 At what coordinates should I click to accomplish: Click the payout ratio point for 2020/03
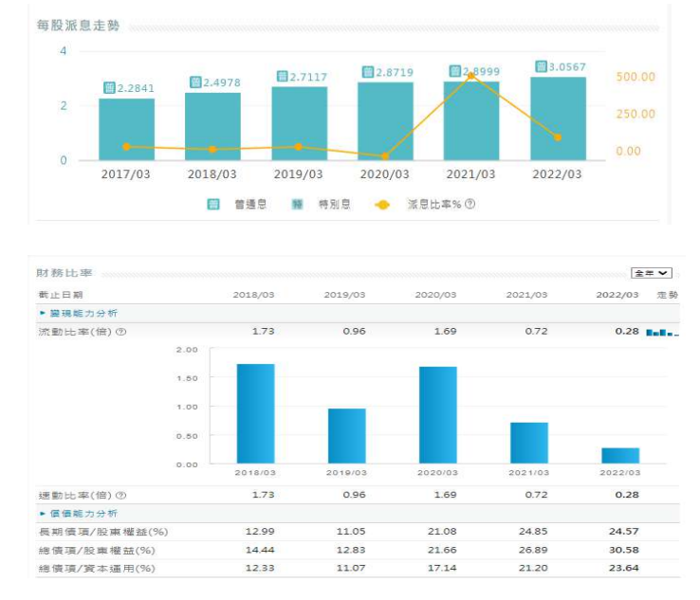(x=385, y=156)
